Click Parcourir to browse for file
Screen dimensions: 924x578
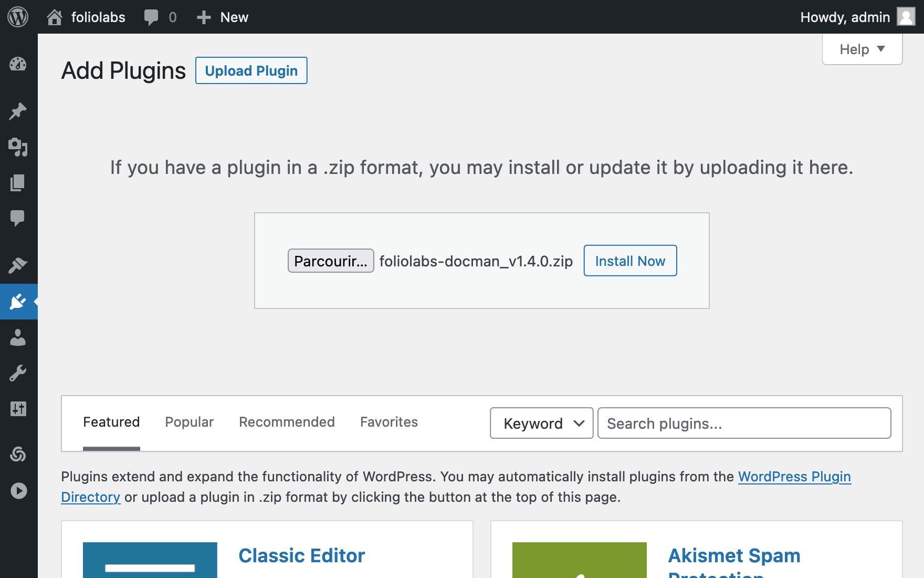pyautogui.click(x=331, y=261)
